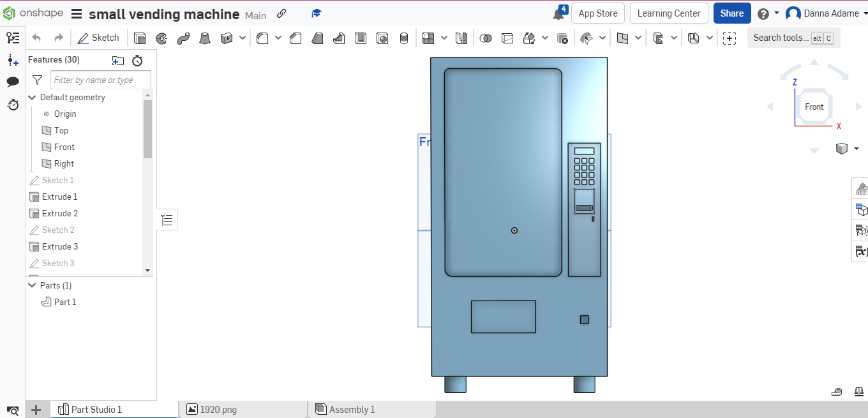Create a new Mate connector

coord(730,38)
